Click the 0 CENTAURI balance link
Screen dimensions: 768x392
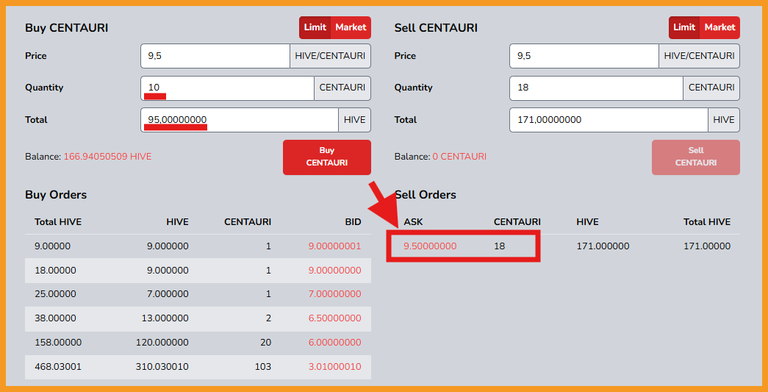[459, 157]
